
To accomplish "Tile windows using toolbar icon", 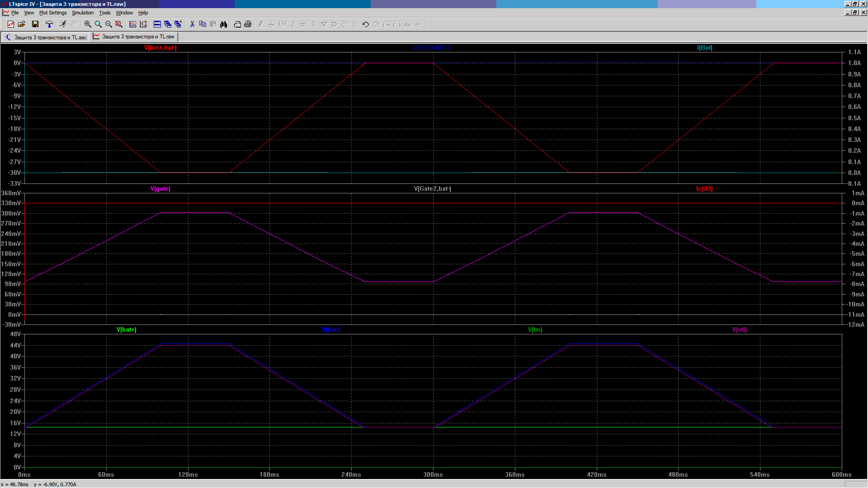I will click(x=157, y=24).
